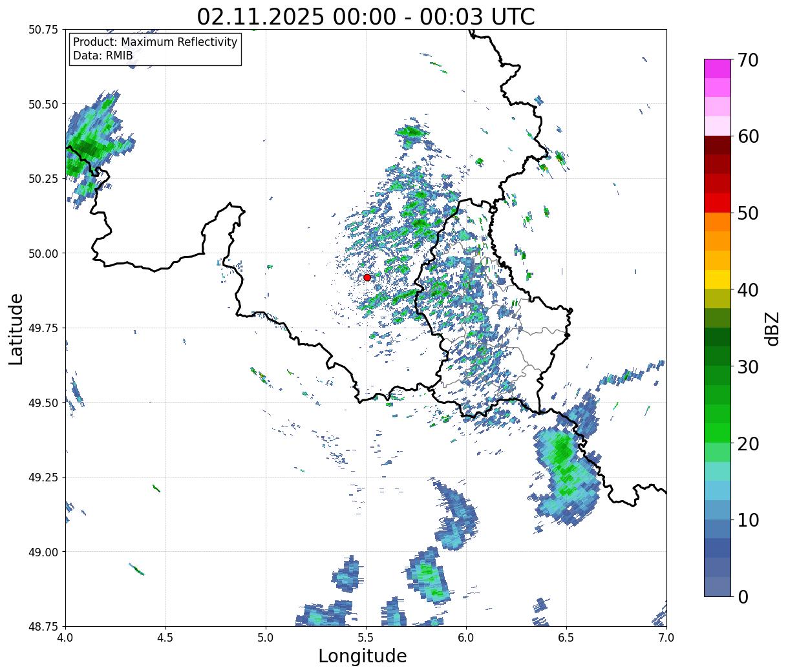Click the longitude tick label 5.5
788x672 pixels.
(366, 637)
